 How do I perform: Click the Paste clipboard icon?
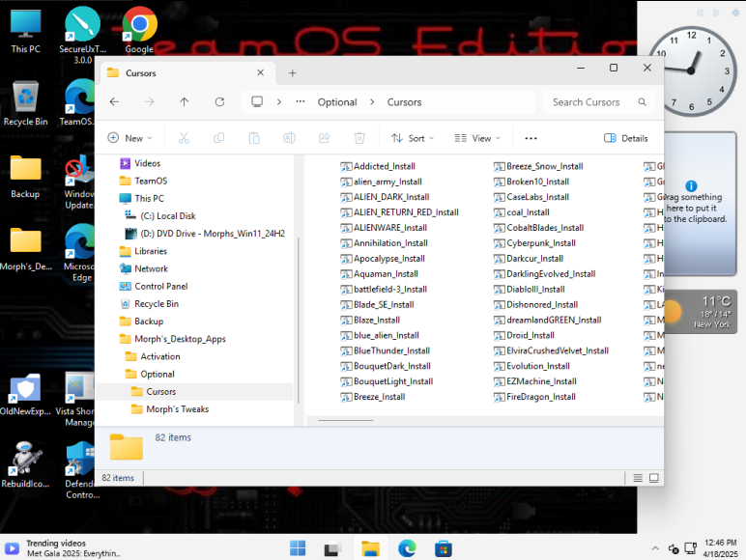254,138
